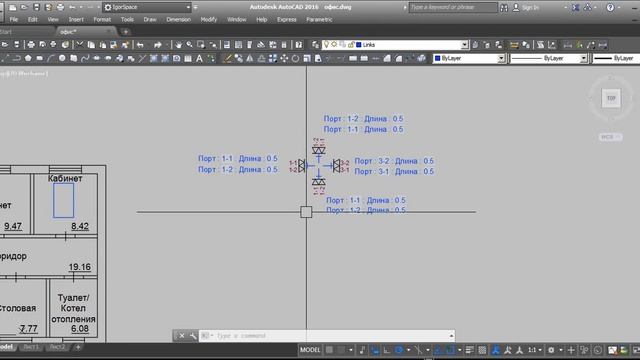Toggle polar tracking in status bar
This screenshot has width=640, height=360.
point(399,350)
